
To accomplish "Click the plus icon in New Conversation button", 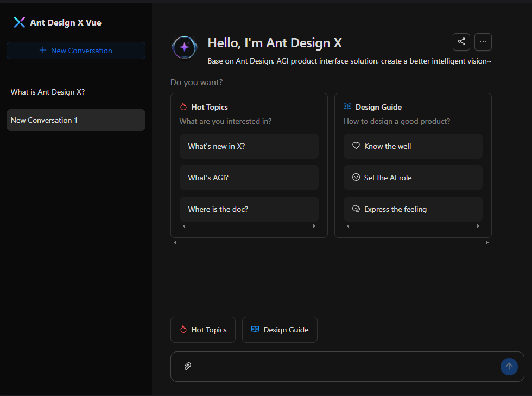I will [x=43, y=51].
